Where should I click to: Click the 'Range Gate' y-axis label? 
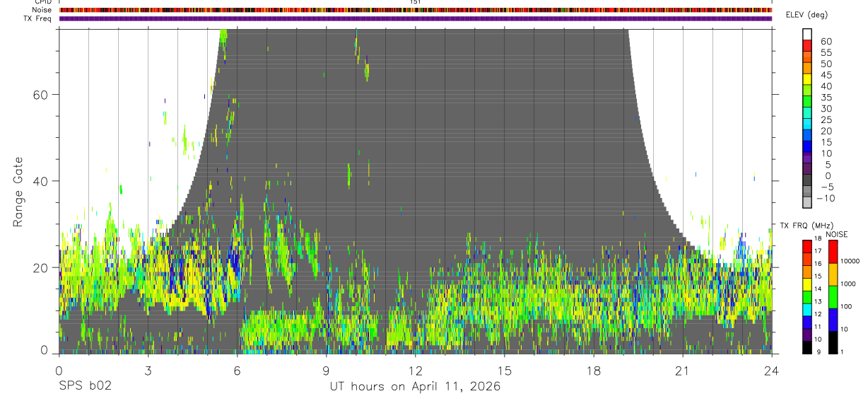18,192
